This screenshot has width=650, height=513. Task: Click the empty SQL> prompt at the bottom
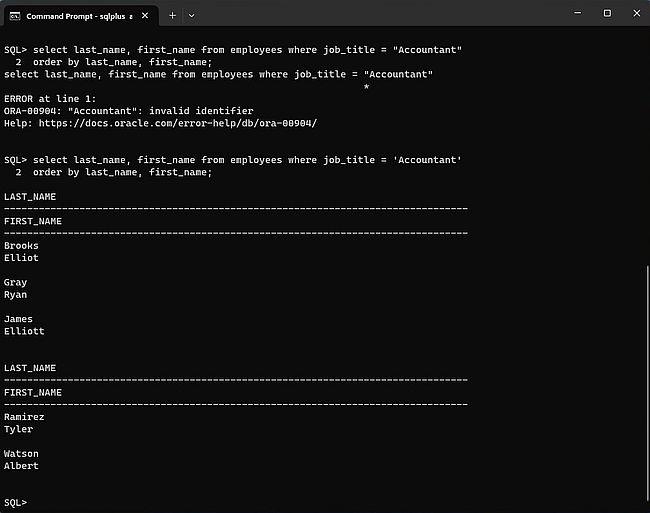[16, 502]
